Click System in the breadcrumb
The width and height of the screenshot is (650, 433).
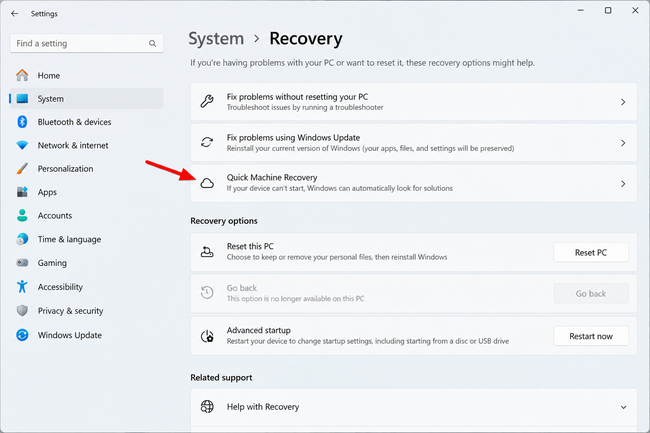click(216, 39)
